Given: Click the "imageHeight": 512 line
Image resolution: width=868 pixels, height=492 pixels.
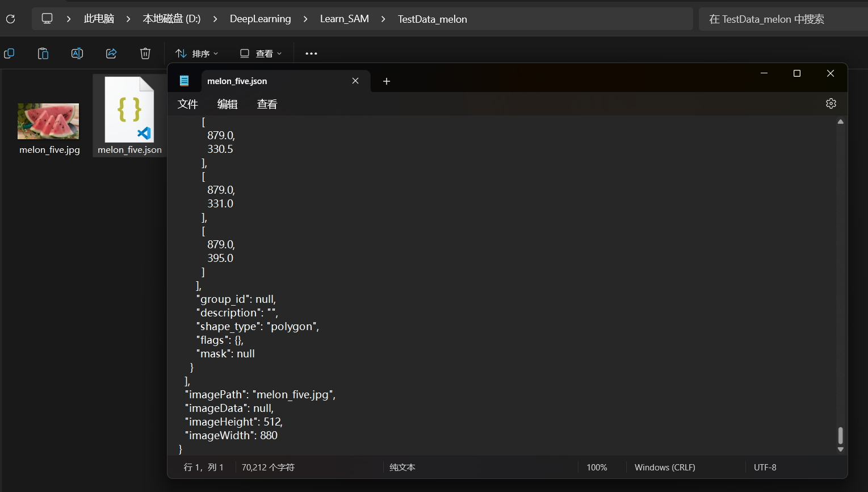Looking at the screenshot, I should point(234,422).
